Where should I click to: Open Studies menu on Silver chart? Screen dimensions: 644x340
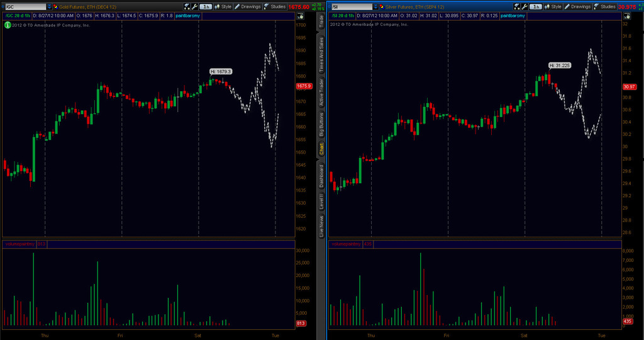[x=605, y=6]
